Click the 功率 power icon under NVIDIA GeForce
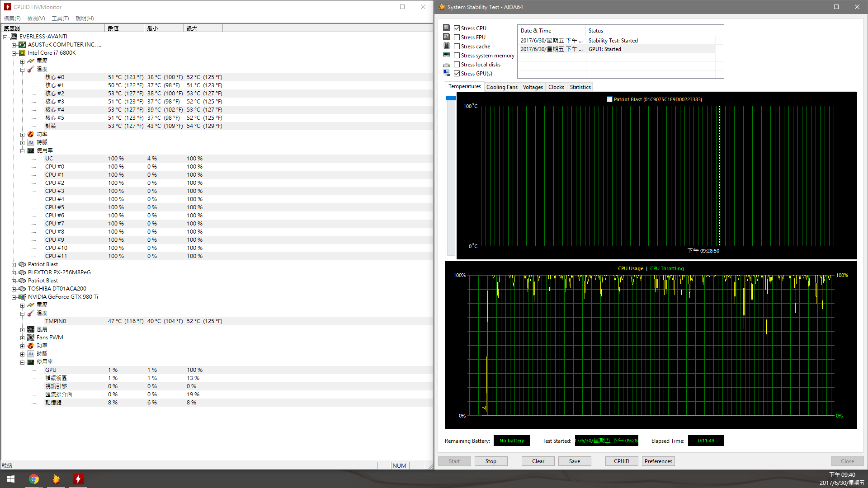 click(x=31, y=346)
